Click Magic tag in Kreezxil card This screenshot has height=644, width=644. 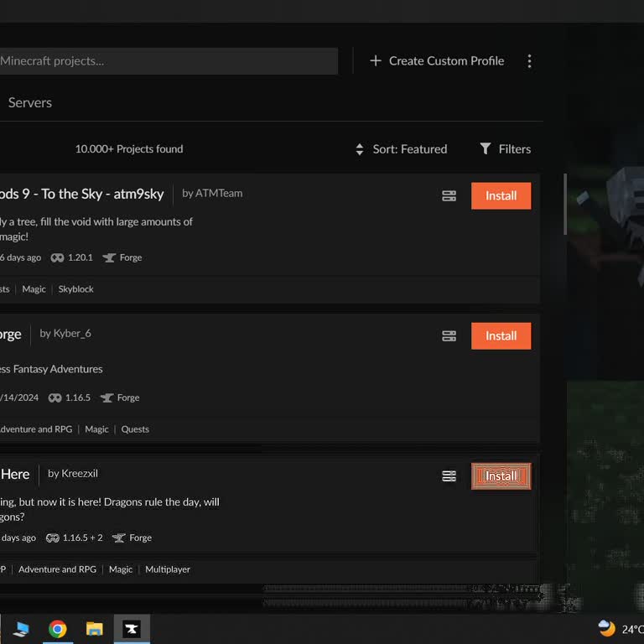[x=121, y=569]
